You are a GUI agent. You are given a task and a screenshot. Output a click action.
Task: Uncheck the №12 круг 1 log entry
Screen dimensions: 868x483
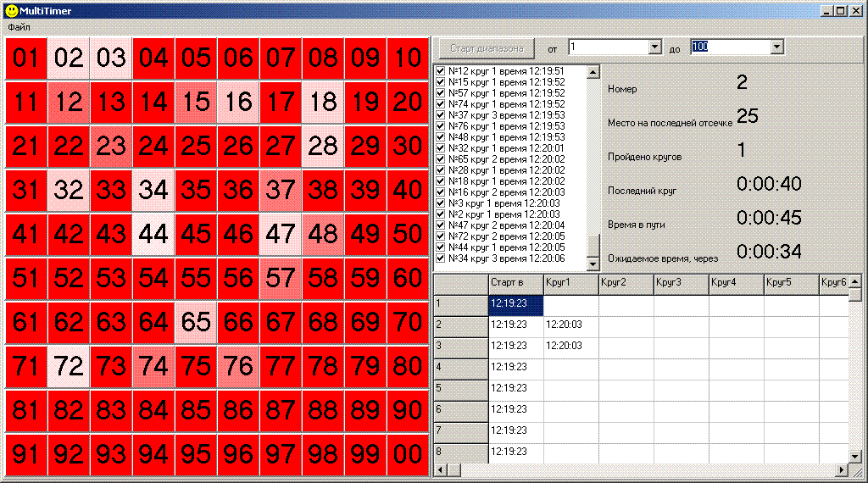tap(441, 71)
